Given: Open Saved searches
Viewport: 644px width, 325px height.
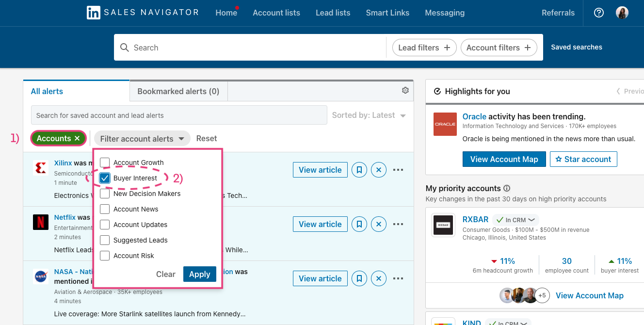Looking at the screenshot, I should [x=577, y=47].
